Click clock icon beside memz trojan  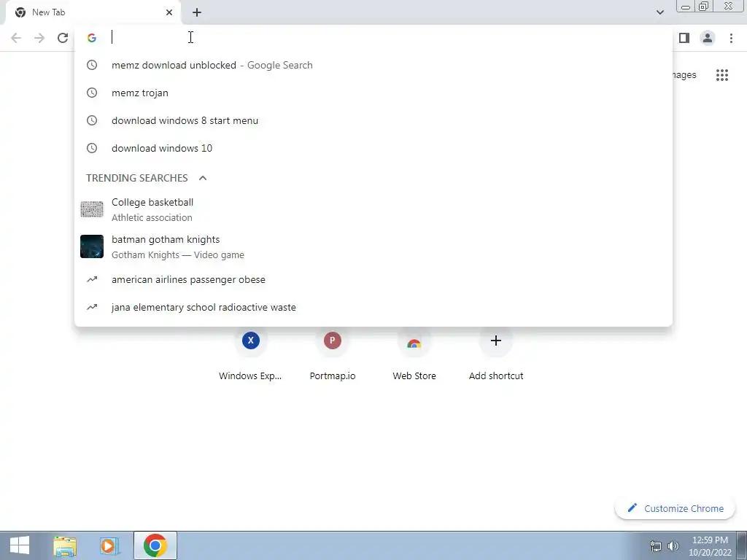(92, 93)
